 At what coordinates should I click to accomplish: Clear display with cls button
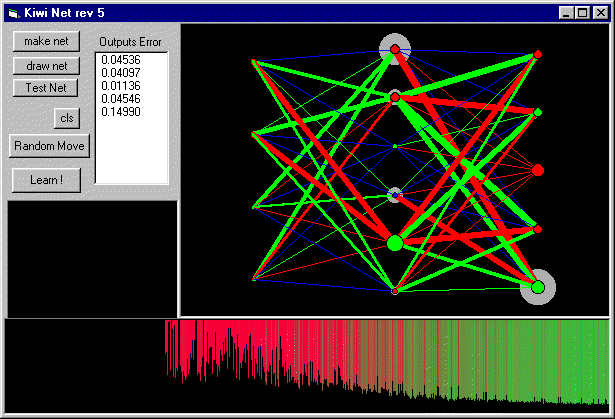67,118
